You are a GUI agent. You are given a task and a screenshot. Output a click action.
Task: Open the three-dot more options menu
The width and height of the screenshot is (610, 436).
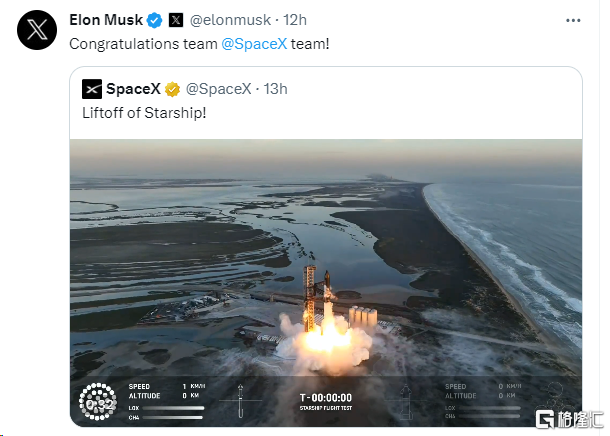tap(571, 20)
